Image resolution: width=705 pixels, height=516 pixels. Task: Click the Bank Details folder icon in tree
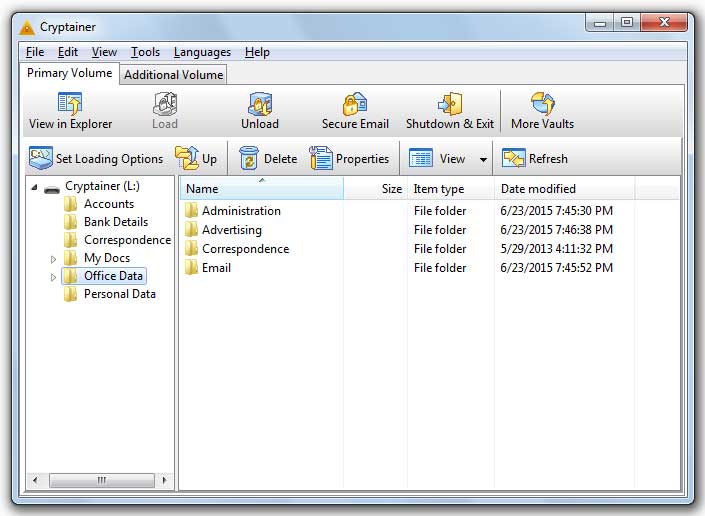[70, 222]
